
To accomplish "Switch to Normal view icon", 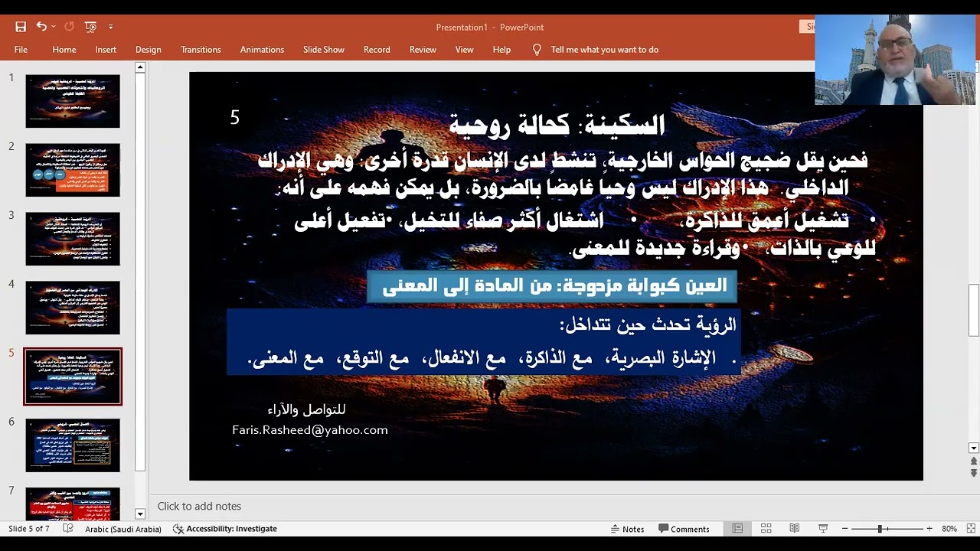I will pyautogui.click(x=737, y=529).
